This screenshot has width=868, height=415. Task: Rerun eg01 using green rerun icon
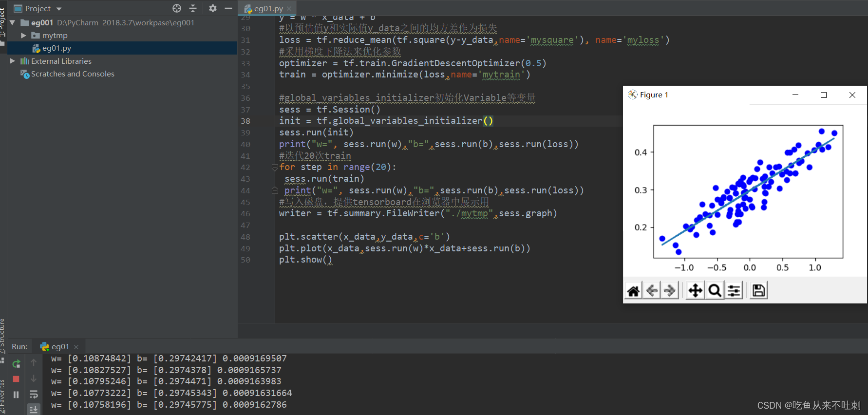(x=16, y=363)
